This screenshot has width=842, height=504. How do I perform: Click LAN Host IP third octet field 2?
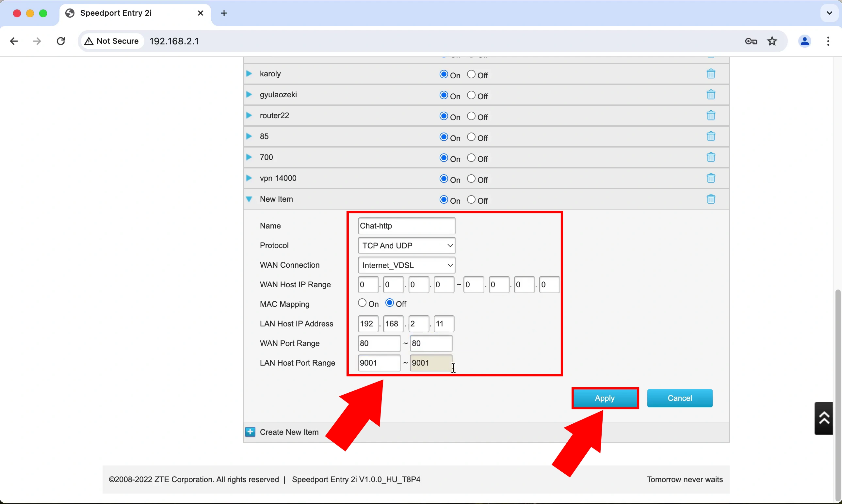[x=419, y=324]
